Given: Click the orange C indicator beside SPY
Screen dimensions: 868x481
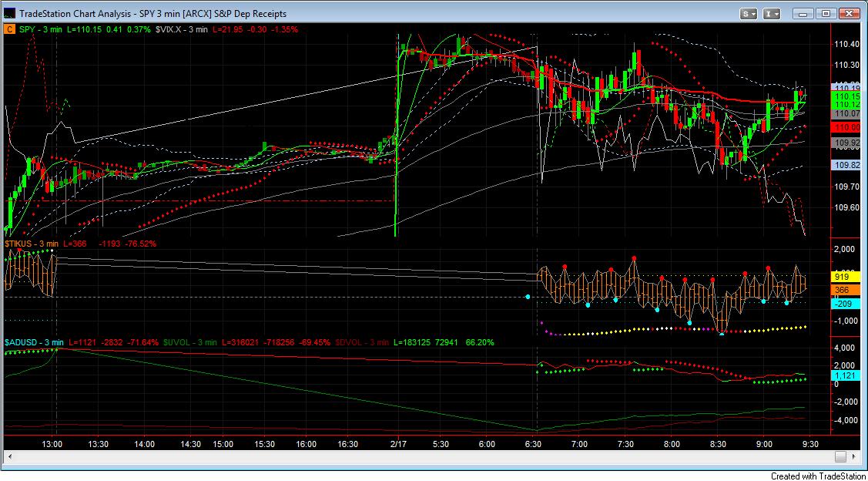Looking at the screenshot, I should (x=9, y=29).
